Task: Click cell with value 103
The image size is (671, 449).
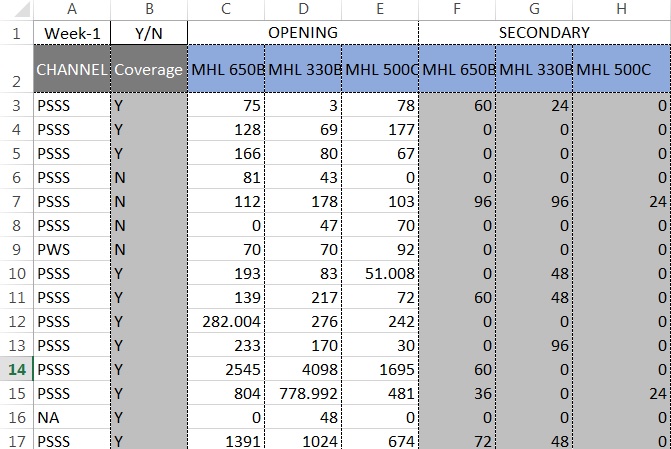Action: coord(380,201)
